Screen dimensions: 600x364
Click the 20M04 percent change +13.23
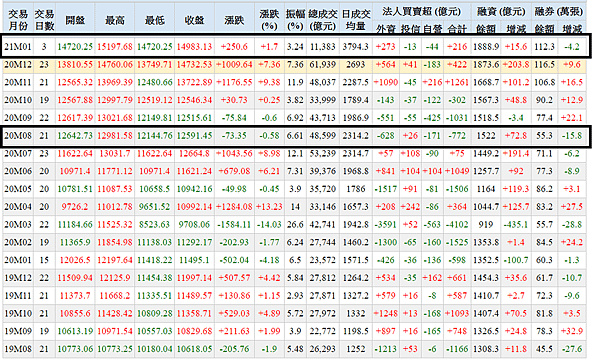[269, 207]
